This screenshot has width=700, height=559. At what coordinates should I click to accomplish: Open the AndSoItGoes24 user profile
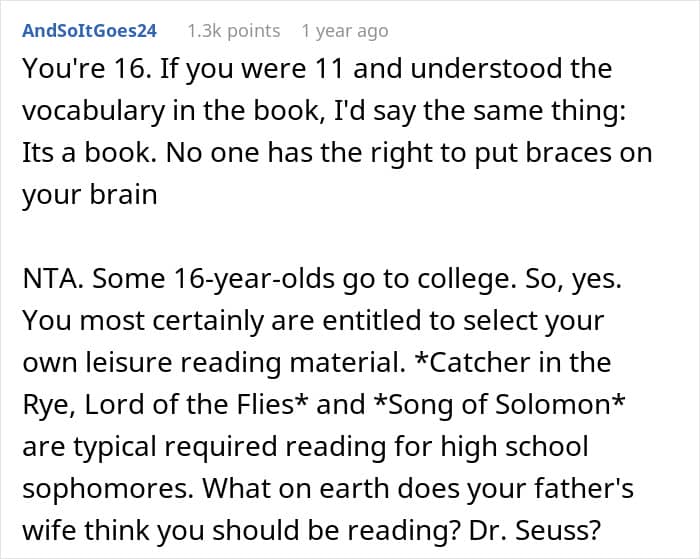pyautogui.click(x=89, y=31)
